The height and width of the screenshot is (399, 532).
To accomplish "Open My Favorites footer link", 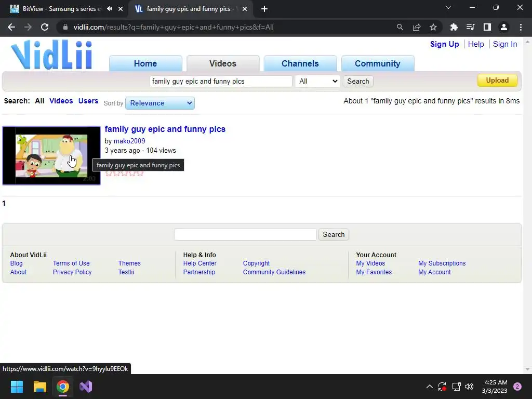I will pos(374,272).
